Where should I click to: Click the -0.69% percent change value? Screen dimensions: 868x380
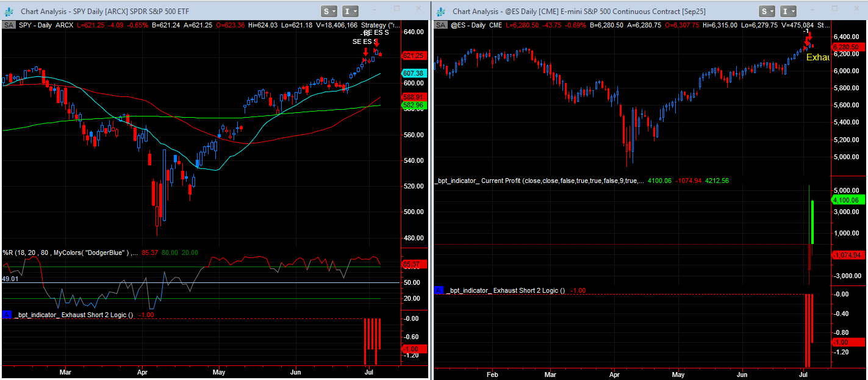coord(576,25)
